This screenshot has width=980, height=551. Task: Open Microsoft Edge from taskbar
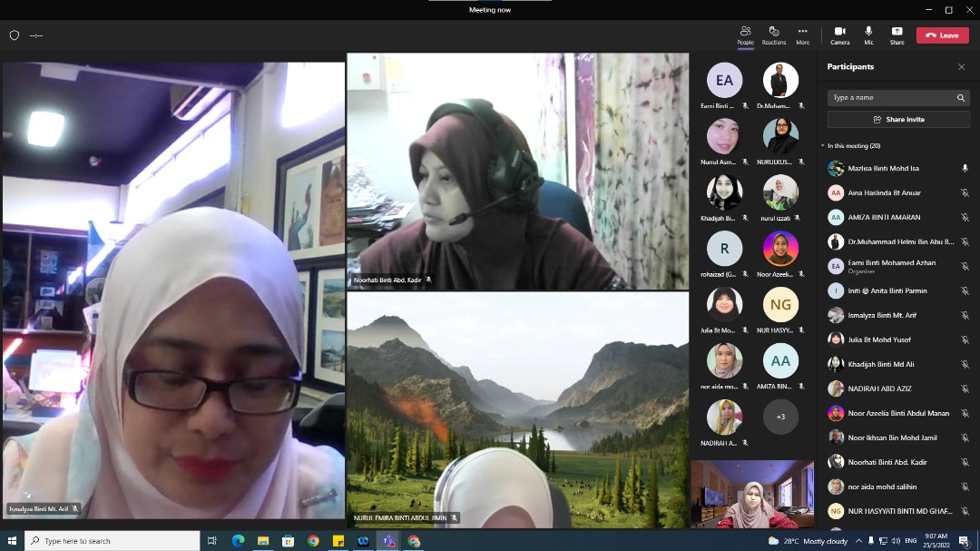click(x=238, y=540)
